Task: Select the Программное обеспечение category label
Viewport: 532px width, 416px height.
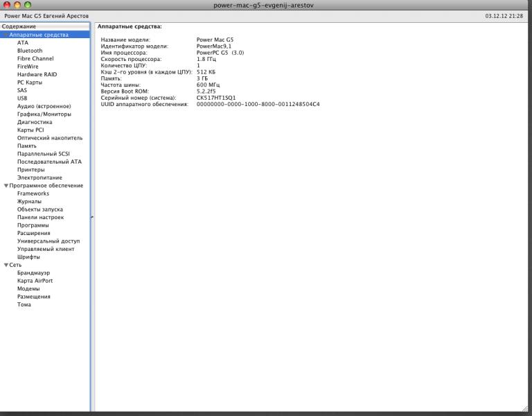Action: 46,186
